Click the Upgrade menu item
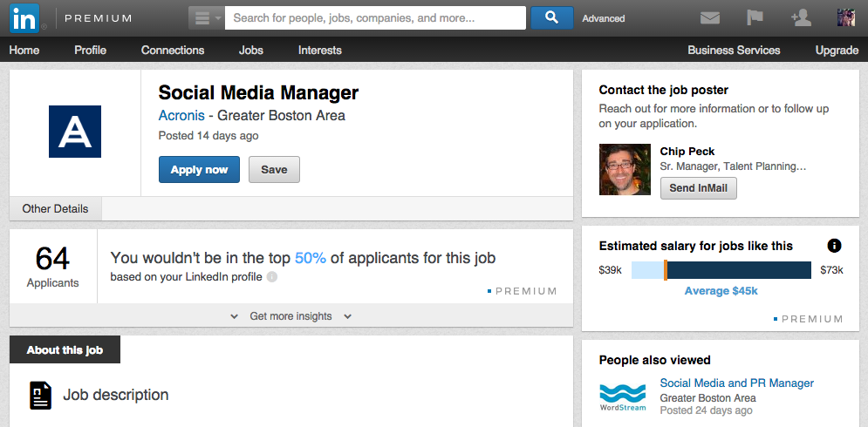 pyautogui.click(x=837, y=50)
